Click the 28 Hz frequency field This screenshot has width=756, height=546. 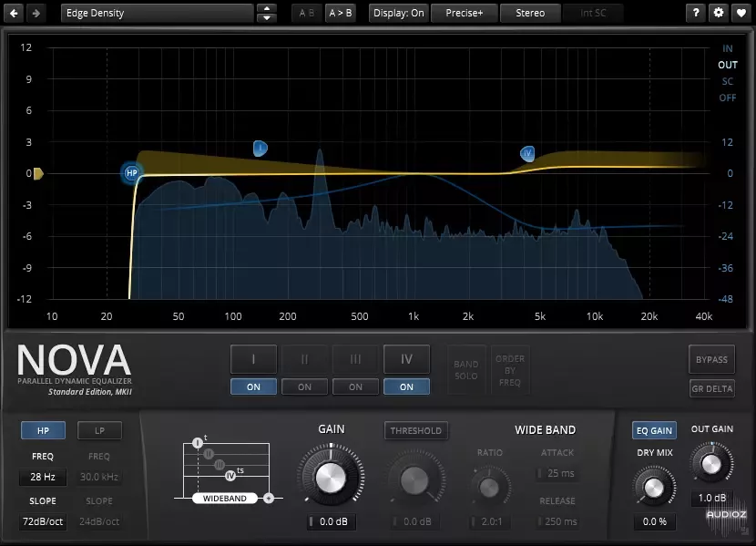[43, 477]
